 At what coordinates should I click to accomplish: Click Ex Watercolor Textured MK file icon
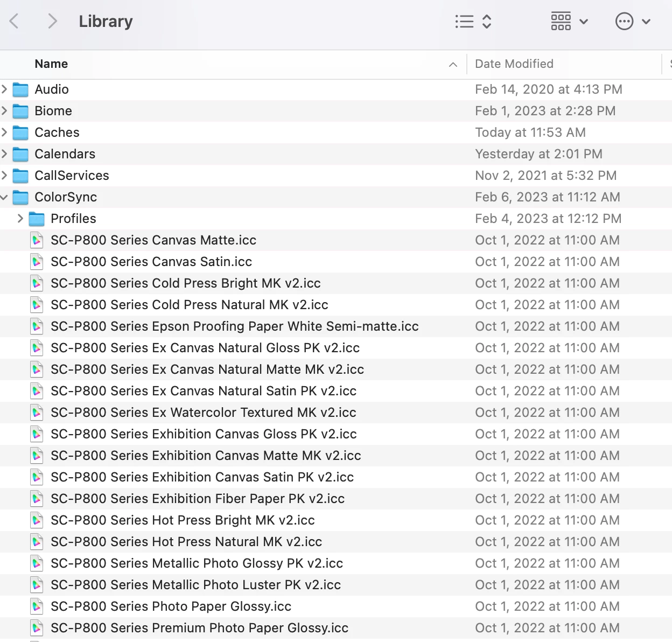pos(37,413)
